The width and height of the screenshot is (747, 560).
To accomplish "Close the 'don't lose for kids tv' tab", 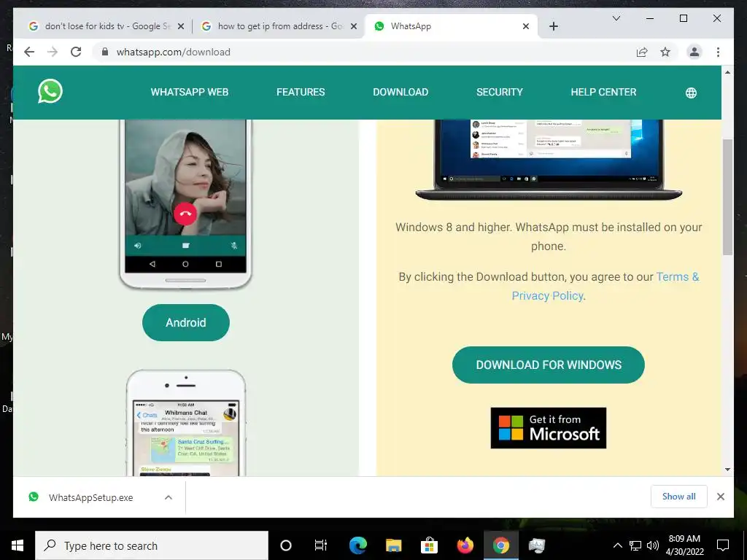I will 181,26.
